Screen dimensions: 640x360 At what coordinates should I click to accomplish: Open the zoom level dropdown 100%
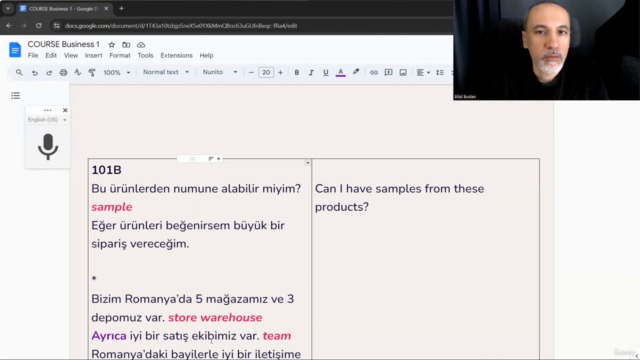116,72
